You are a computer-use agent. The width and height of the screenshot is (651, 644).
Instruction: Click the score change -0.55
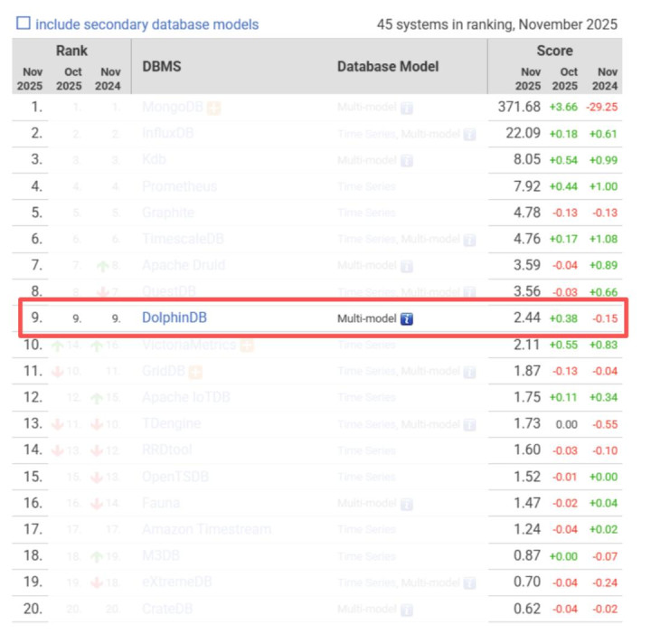(x=605, y=424)
